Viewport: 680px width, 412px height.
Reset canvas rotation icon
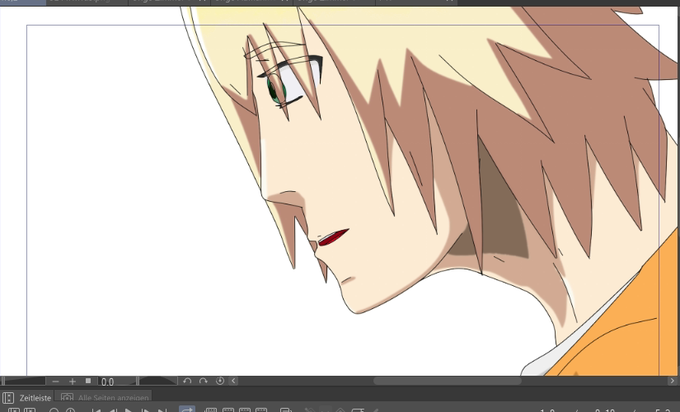(220, 381)
